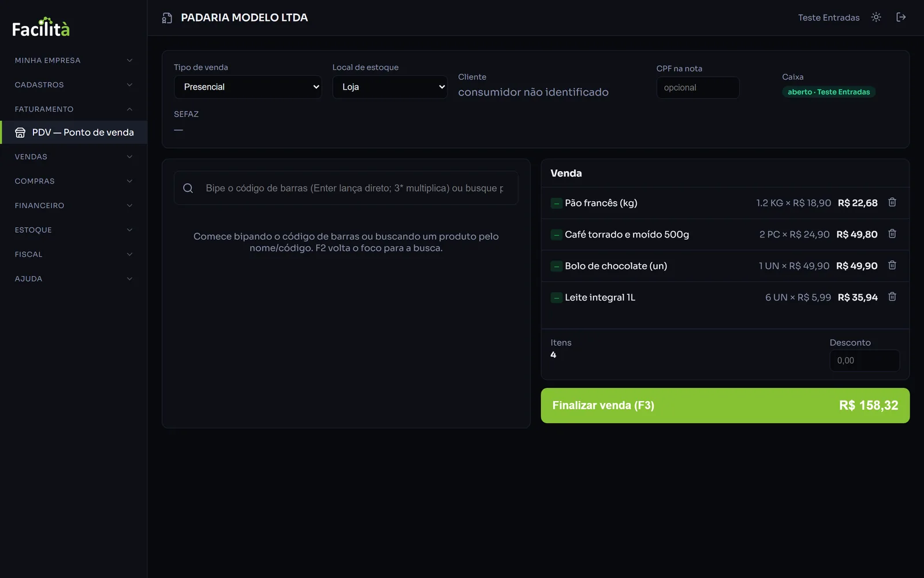Open PDV — Ponto de venda menu item

[73, 132]
